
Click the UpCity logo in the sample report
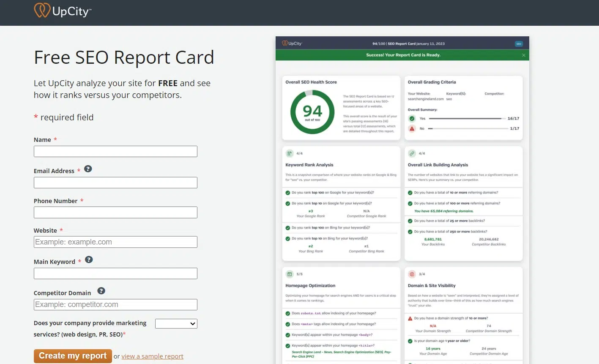tap(292, 43)
